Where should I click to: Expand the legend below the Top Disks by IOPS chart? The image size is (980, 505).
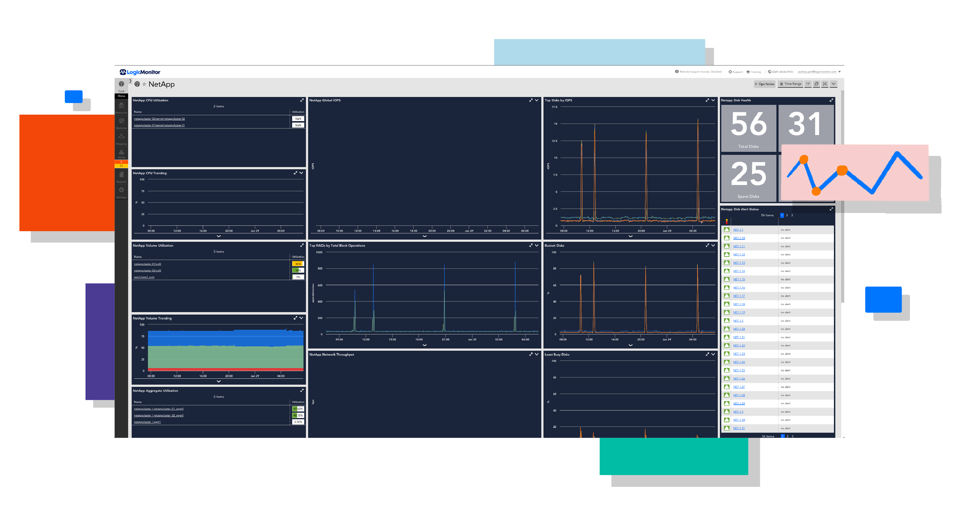point(630,236)
